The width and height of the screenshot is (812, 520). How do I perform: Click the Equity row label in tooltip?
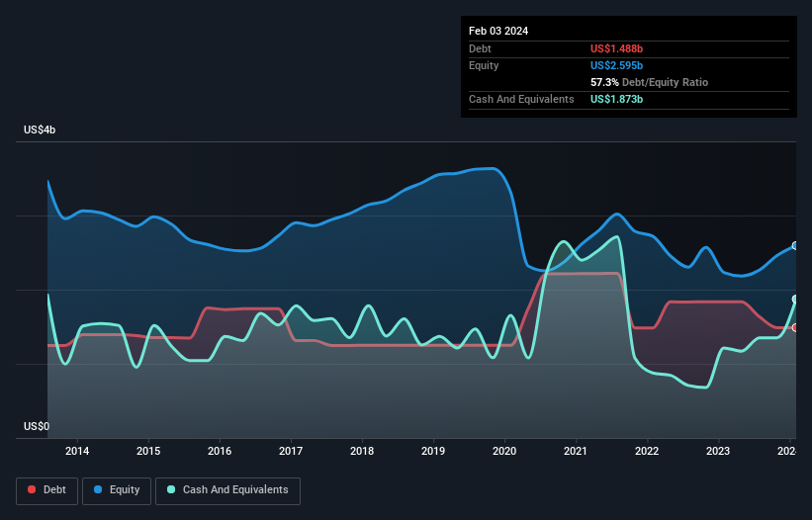click(x=484, y=65)
